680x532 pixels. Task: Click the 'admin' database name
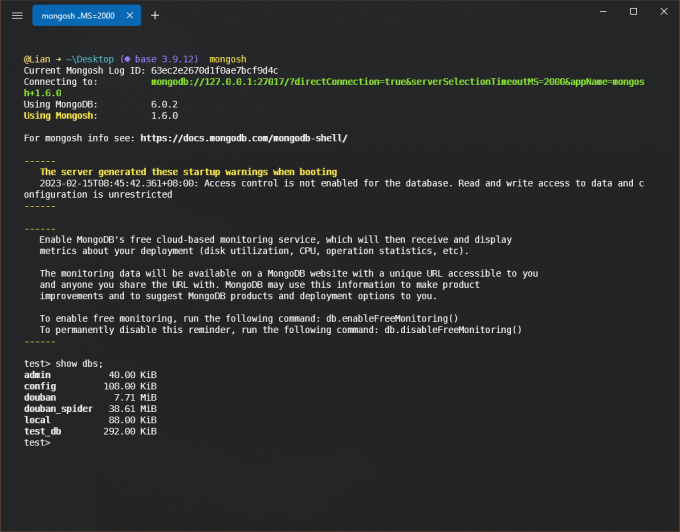click(37, 375)
